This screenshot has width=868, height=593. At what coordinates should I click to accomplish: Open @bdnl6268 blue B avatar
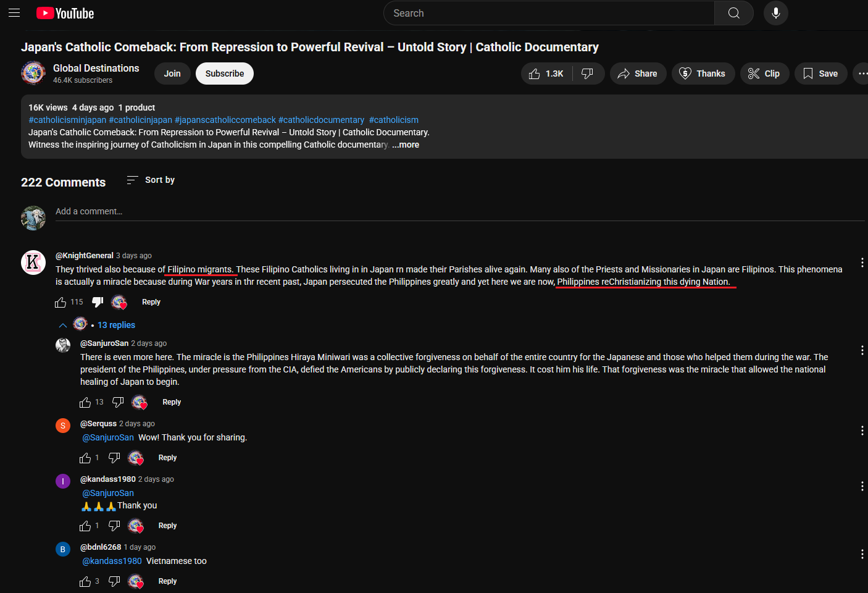(63, 549)
